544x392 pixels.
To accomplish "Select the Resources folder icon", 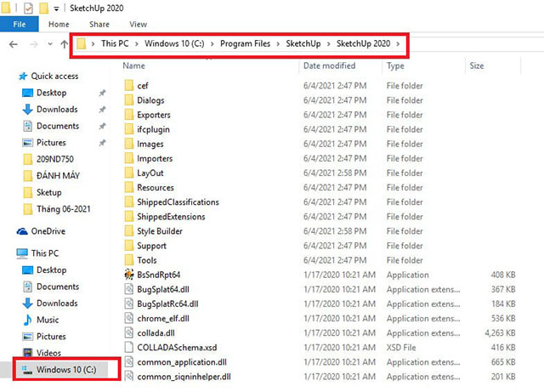I will tap(129, 187).
